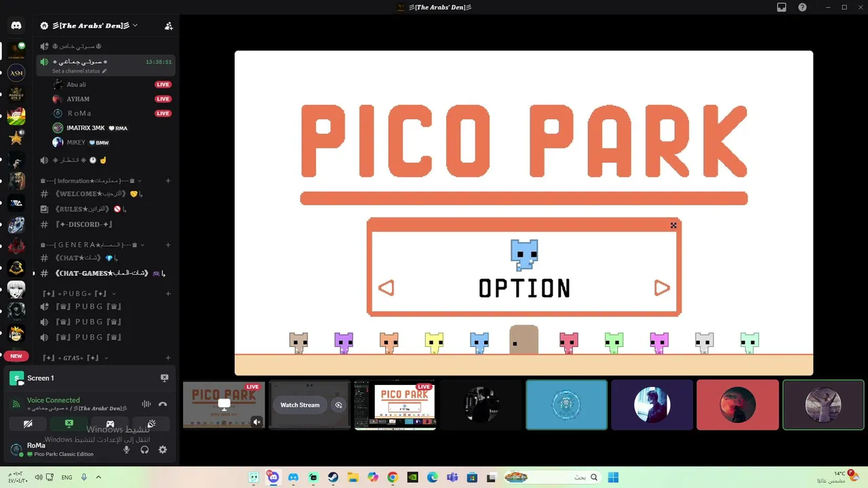Open Microsoft Edge from the taskbar
868x488 pixels.
pyautogui.click(x=433, y=477)
